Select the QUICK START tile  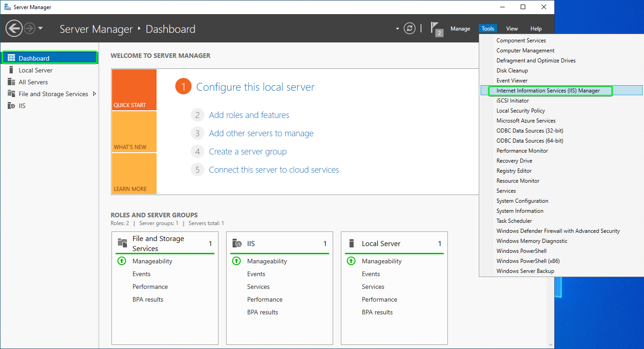pos(134,90)
